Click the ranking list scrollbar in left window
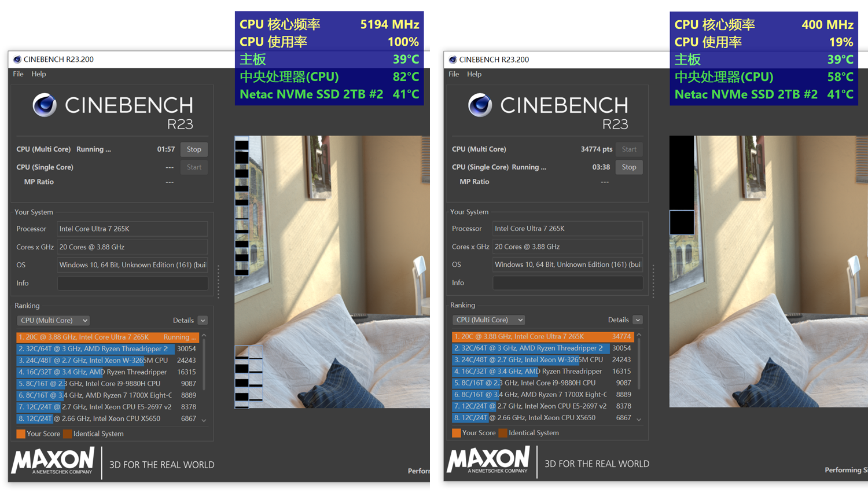Screen dimensions: 868x496 click(x=204, y=365)
